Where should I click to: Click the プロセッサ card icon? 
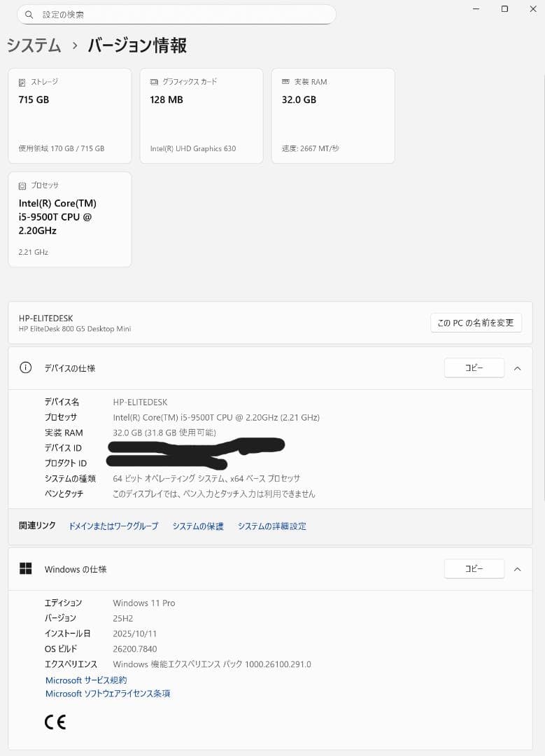tap(22, 185)
